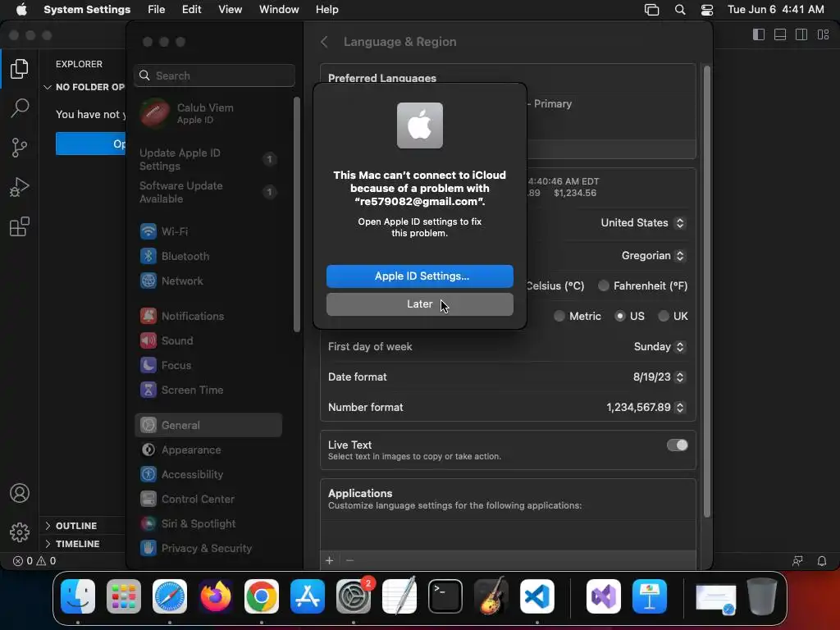The image size is (840, 630).
Task: Open the Date format dropdown
Action: (x=659, y=377)
